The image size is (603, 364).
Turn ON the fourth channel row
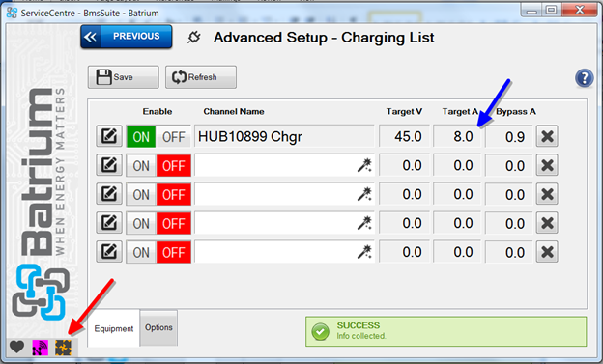tap(141, 223)
